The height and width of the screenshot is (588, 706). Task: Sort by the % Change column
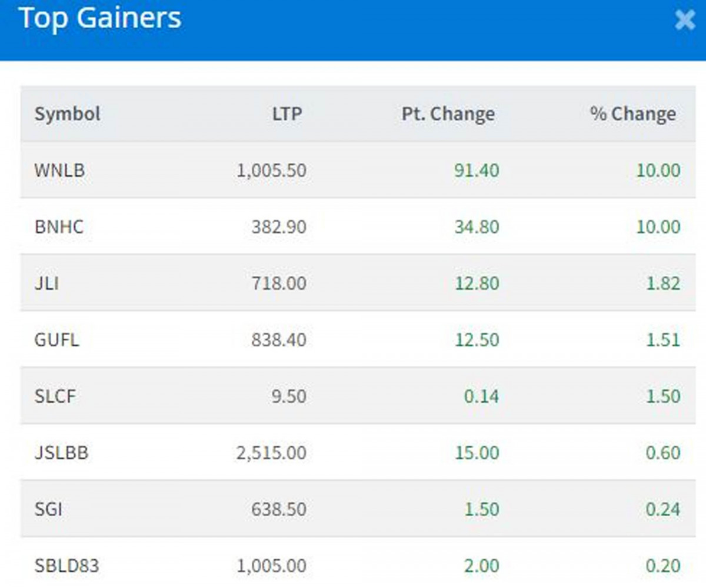633,113
